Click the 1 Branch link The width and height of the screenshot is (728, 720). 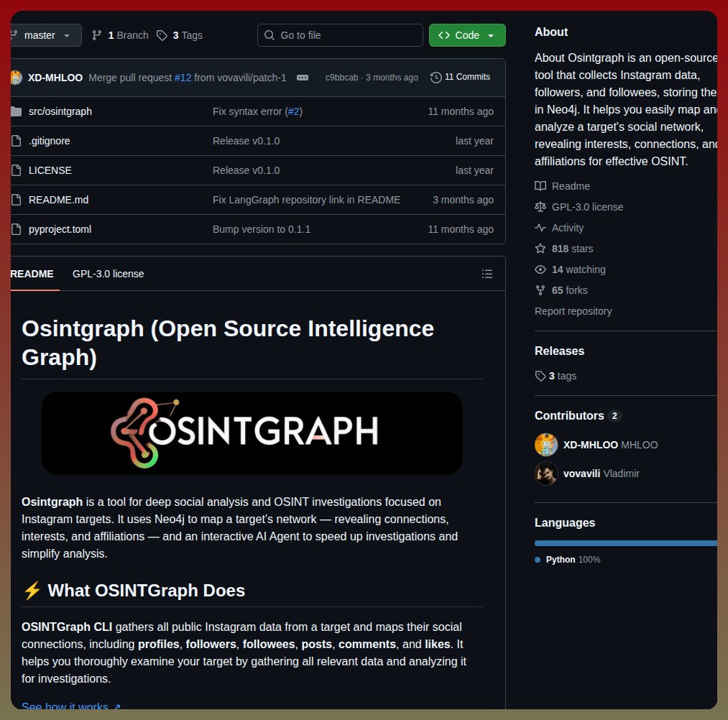(128, 35)
